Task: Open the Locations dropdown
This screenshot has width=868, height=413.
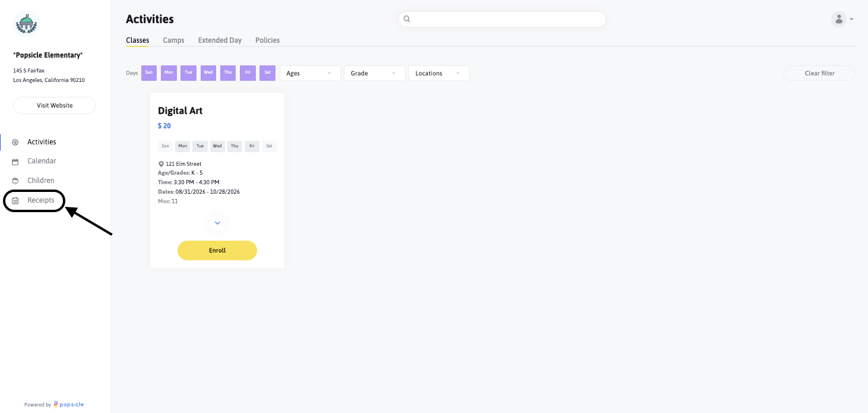Action: coord(439,73)
